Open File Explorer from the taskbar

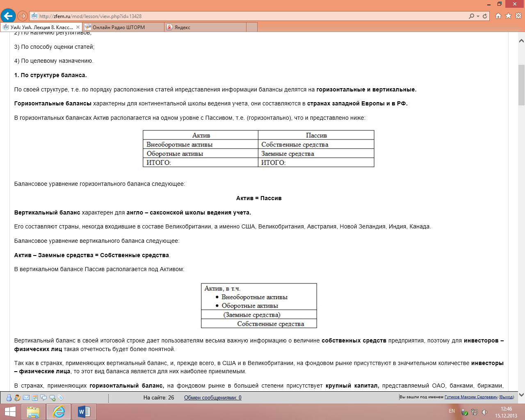point(33,411)
